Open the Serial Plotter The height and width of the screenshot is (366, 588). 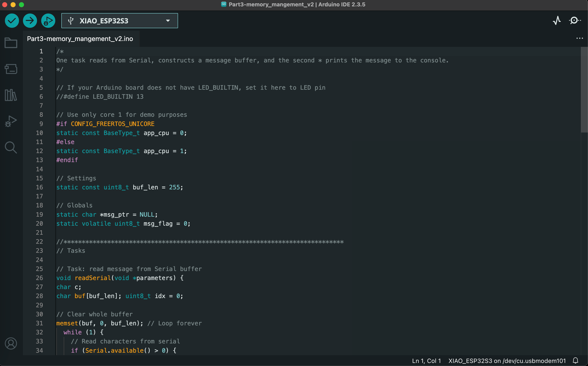557,21
